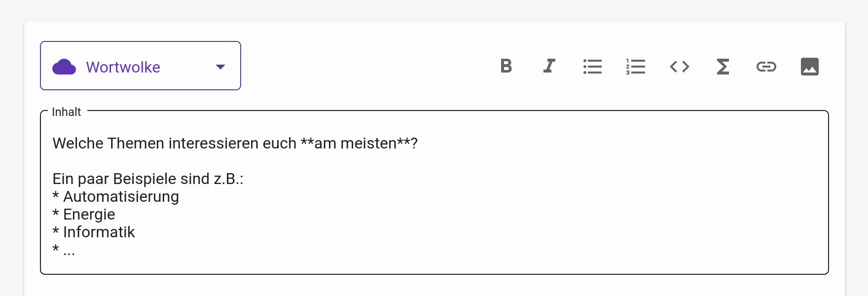Screen dimensions: 868x296
Task: Insert an image into the content
Action: (809, 66)
